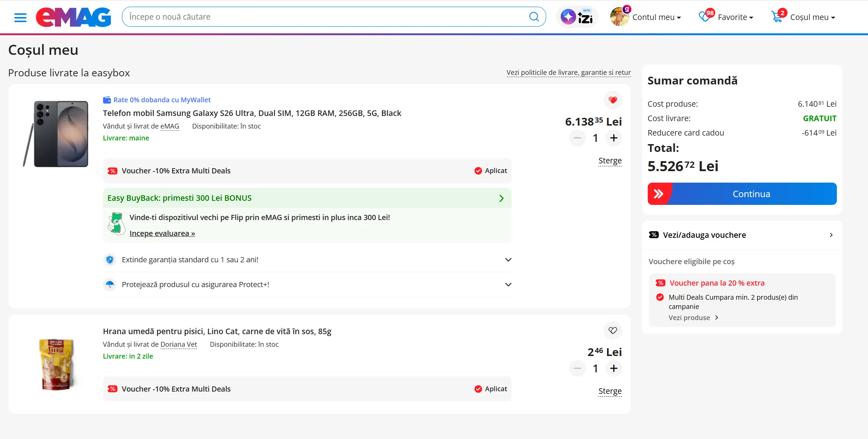
Task: Expand Protejează produsul cu asigurarea Protect+
Action: click(508, 285)
